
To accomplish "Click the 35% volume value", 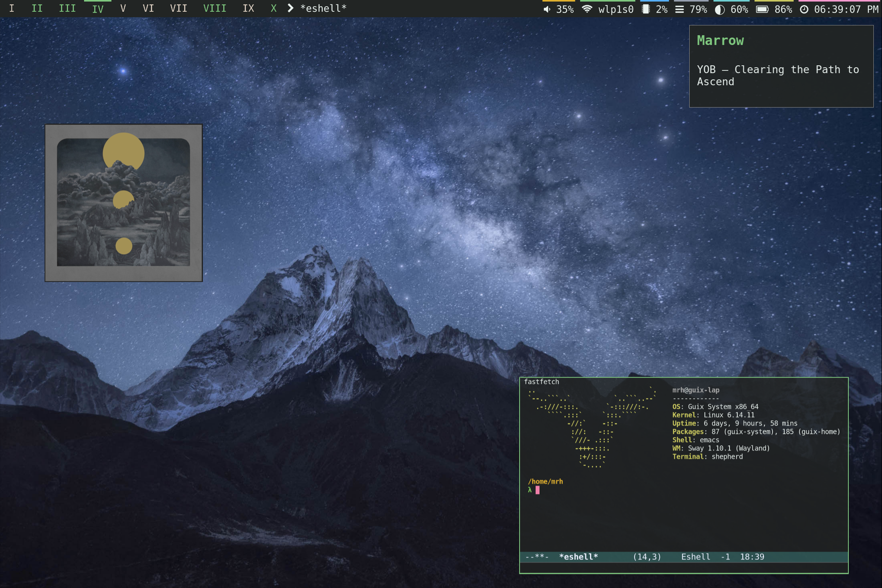I will (x=565, y=9).
